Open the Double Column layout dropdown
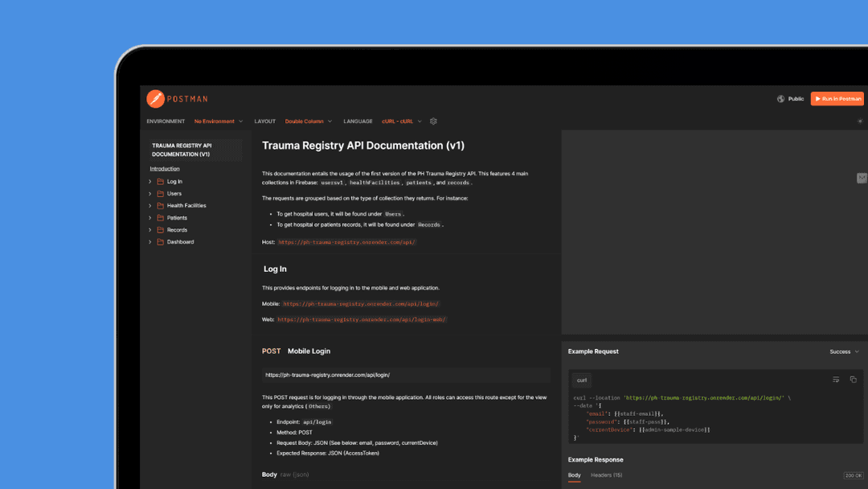Screen dimensions: 868x489 305,121
